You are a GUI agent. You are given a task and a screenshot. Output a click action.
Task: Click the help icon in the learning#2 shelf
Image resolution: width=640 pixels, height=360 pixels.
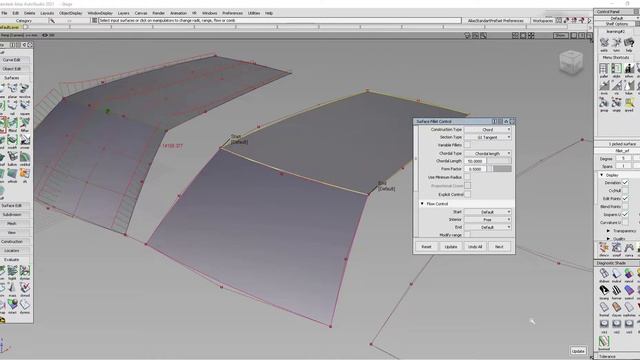click(x=629, y=42)
